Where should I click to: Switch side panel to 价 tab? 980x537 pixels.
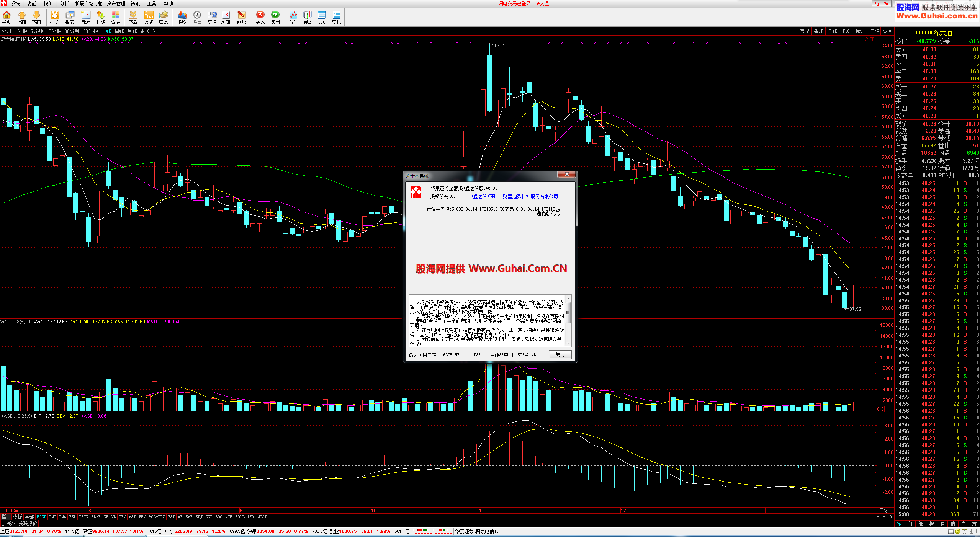coord(910,524)
